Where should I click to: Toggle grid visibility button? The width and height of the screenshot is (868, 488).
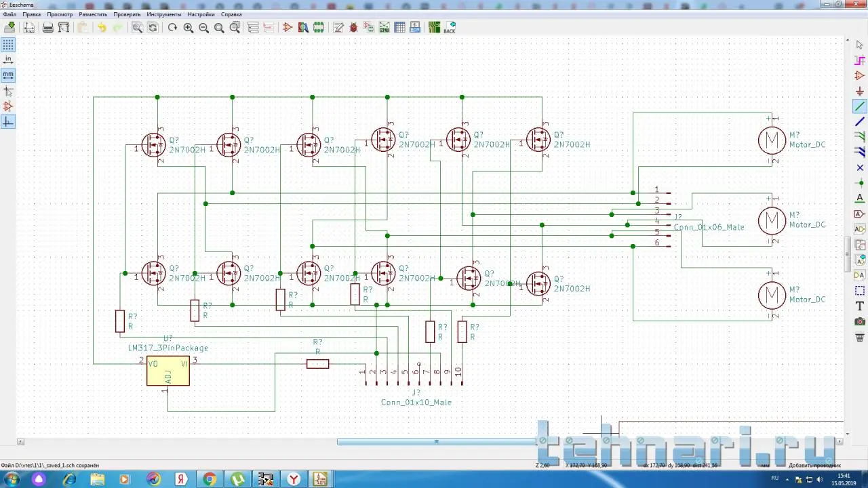[8, 45]
